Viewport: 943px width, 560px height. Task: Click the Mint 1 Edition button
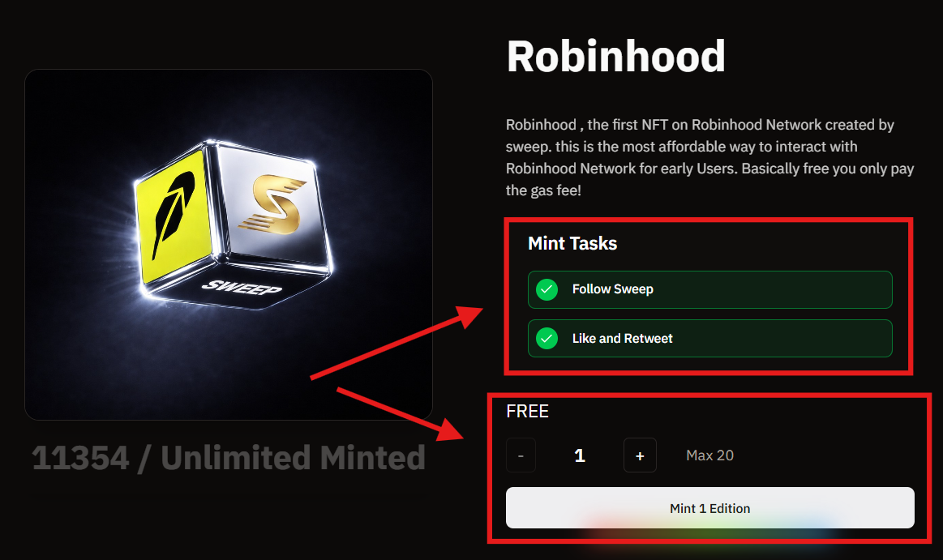click(709, 507)
